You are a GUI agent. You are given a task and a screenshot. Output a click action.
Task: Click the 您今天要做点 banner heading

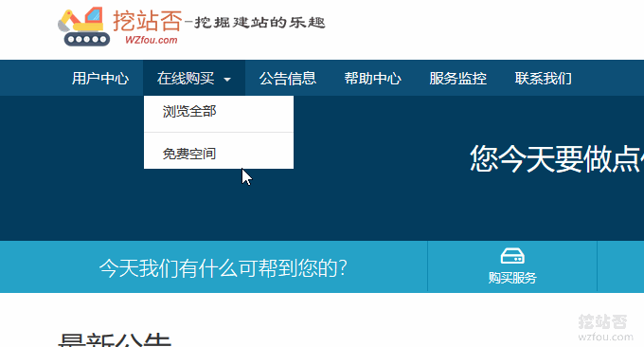click(557, 158)
